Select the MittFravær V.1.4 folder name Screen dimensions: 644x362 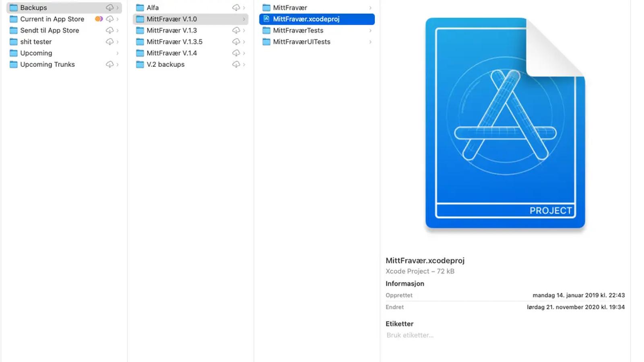tap(172, 53)
